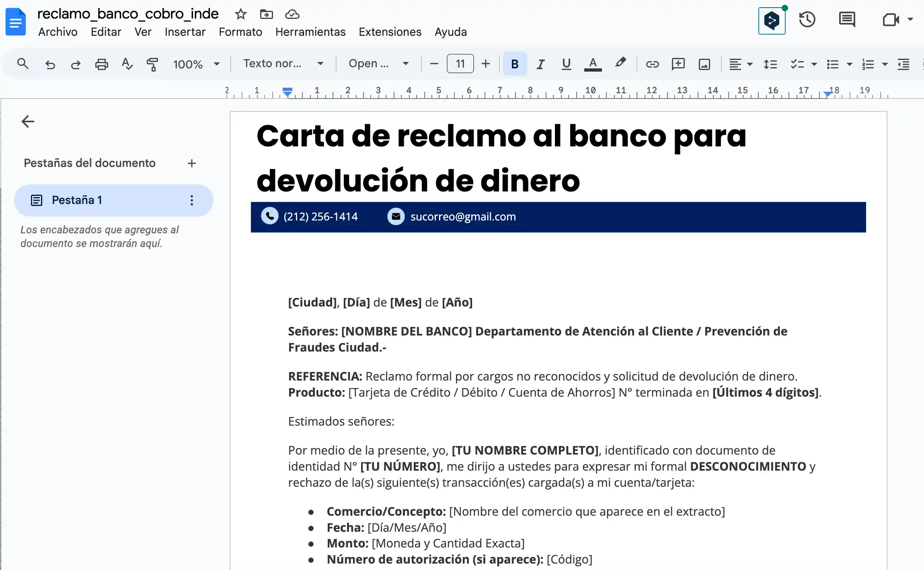Toggle bold formatting
924x570 pixels.
click(514, 64)
